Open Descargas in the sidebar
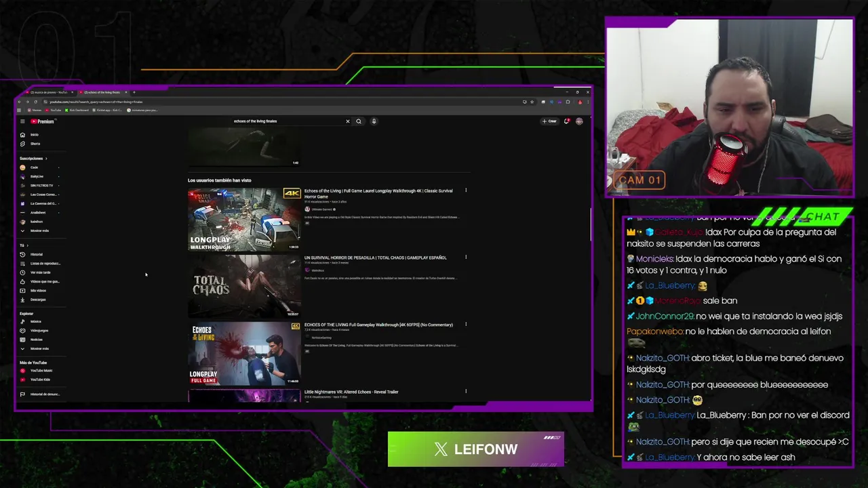 (x=38, y=300)
